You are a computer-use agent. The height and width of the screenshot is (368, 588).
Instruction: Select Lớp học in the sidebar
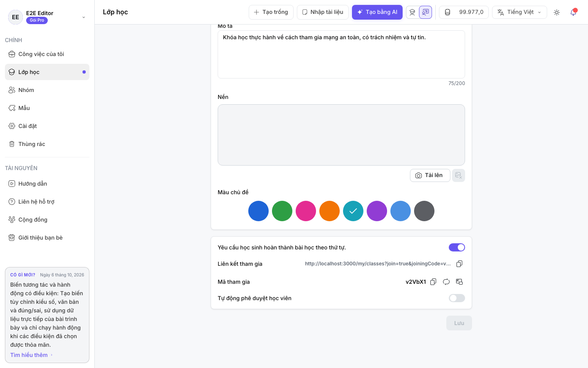(47, 72)
